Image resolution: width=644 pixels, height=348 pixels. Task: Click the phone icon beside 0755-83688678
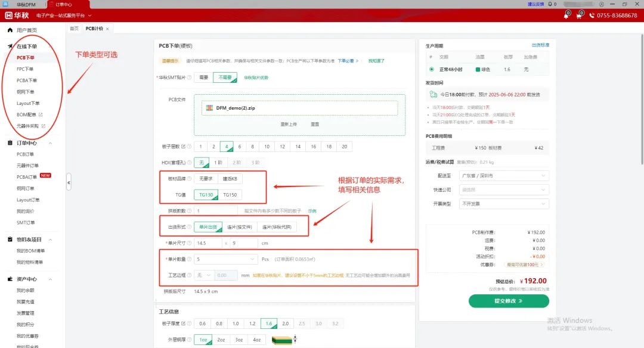[x=592, y=15]
